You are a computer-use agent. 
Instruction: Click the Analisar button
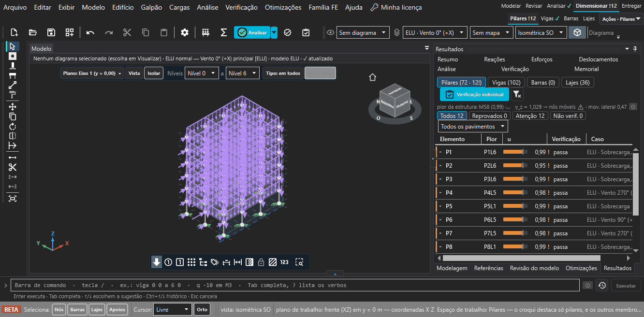tap(252, 32)
